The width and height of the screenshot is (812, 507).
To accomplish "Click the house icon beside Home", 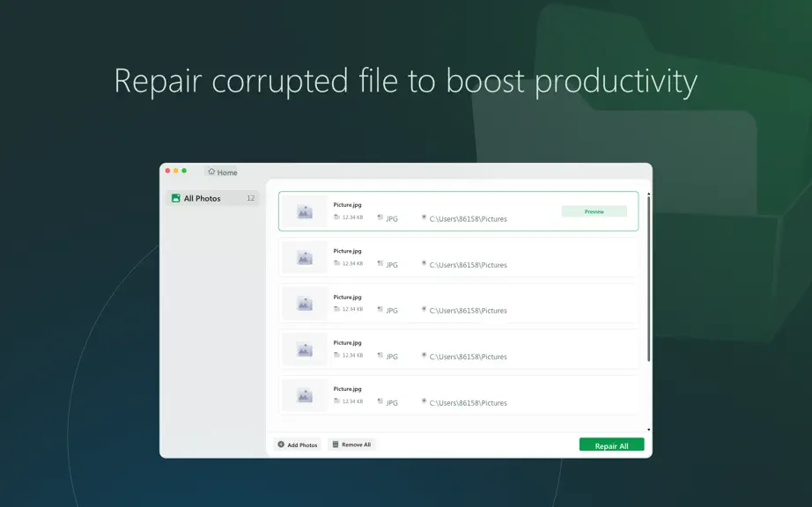I will click(x=211, y=172).
